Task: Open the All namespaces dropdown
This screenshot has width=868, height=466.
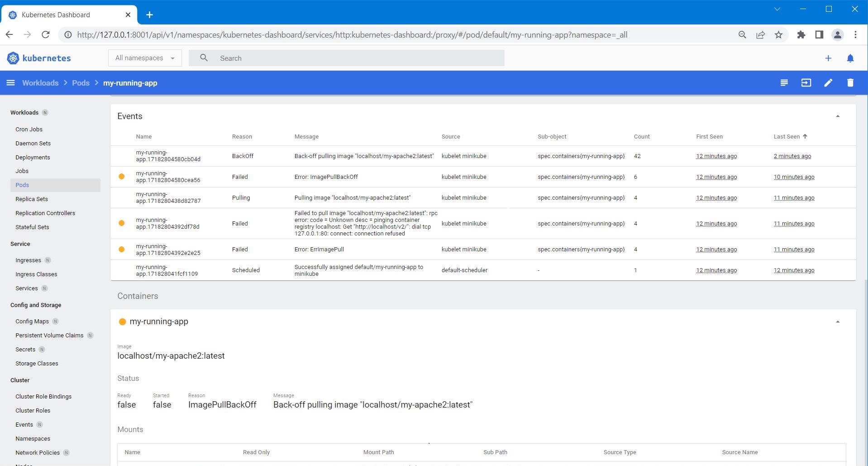Action: pos(145,58)
